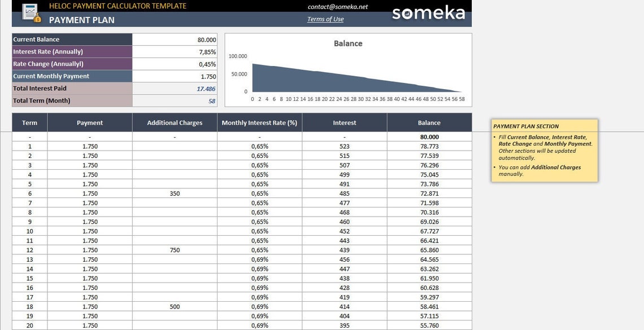This screenshot has height=330, width=644.
Task: Click the contact@someka.net email link
Action: pyautogui.click(x=338, y=7)
